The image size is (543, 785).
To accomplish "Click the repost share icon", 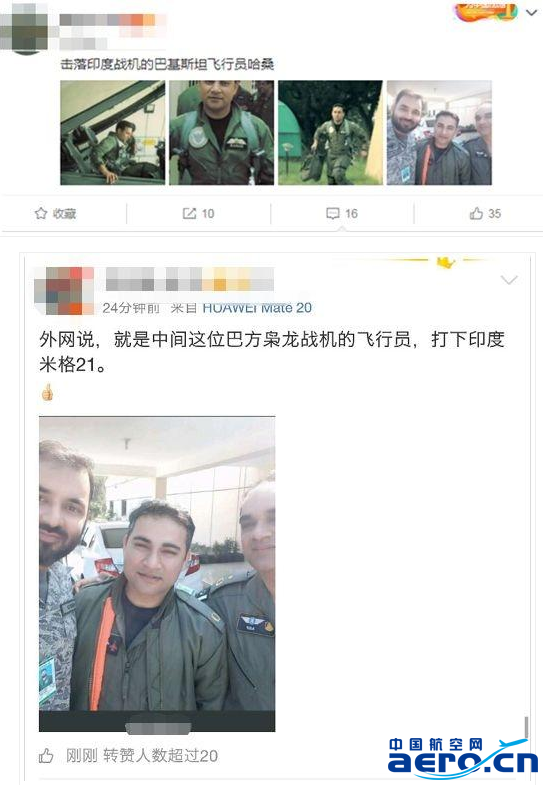I will (x=189, y=214).
